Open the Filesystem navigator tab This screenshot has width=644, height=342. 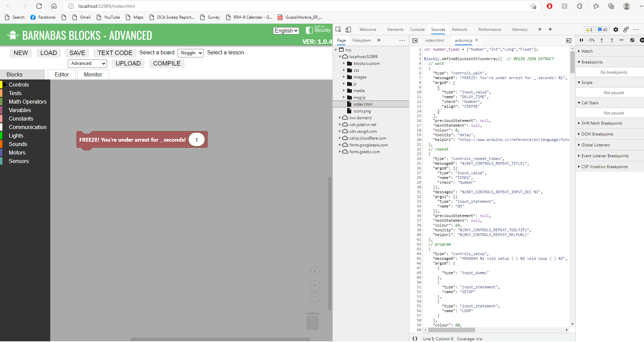pyautogui.click(x=361, y=40)
